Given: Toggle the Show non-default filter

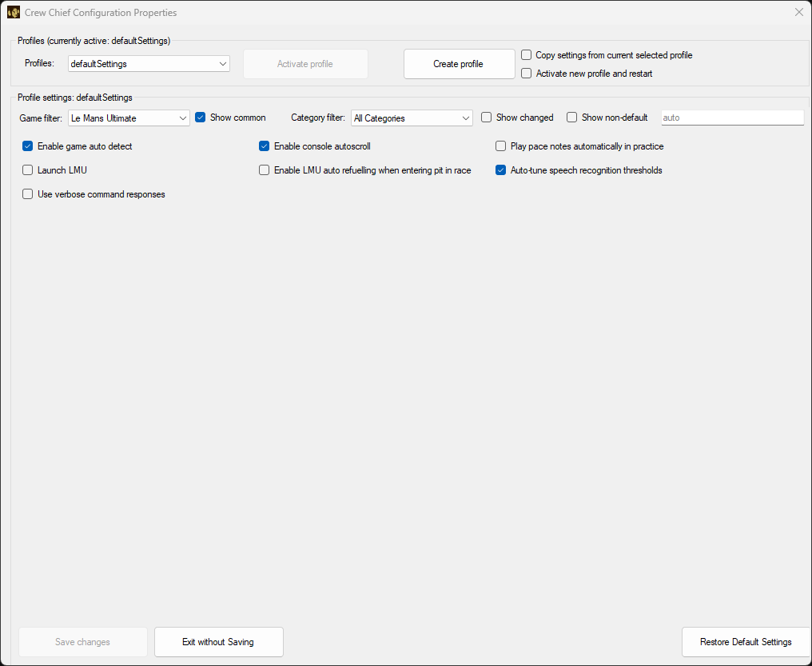Looking at the screenshot, I should click(572, 117).
